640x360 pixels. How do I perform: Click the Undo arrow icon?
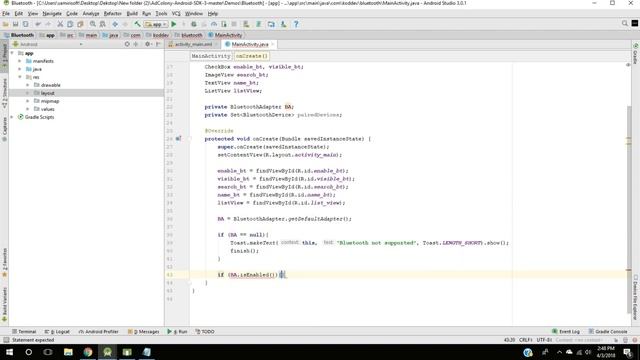[38, 24]
